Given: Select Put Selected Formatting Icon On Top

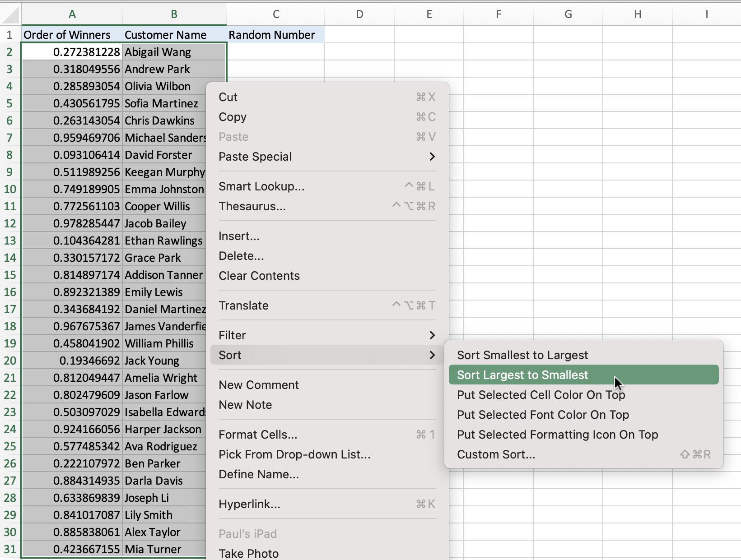Looking at the screenshot, I should pos(584,435).
